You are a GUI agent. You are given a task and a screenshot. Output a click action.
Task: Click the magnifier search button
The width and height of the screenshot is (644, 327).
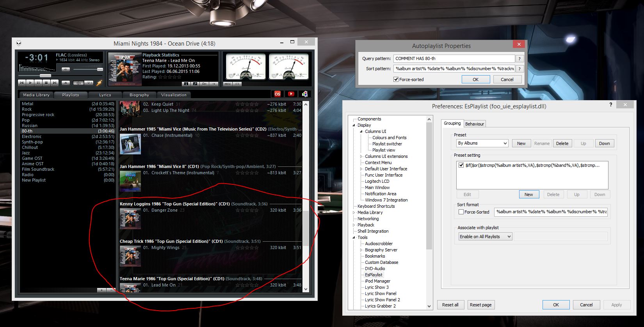tap(195, 84)
